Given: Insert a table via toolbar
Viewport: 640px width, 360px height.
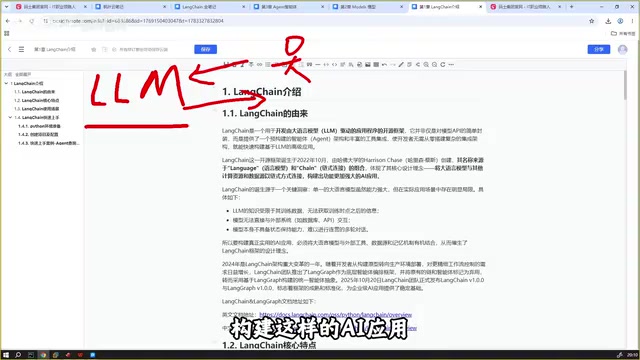Looking at the screenshot, I should pos(376,64).
